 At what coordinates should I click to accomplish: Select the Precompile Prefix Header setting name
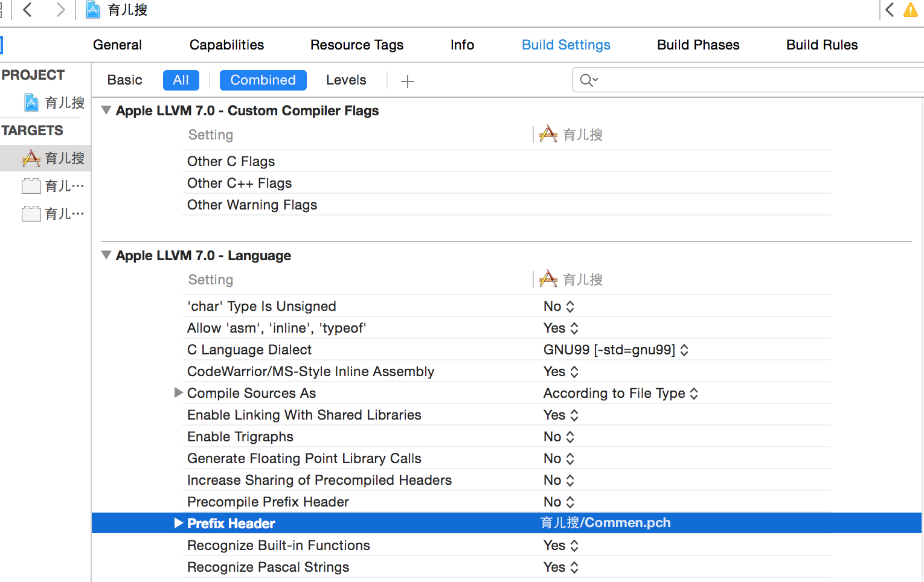click(x=268, y=502)
